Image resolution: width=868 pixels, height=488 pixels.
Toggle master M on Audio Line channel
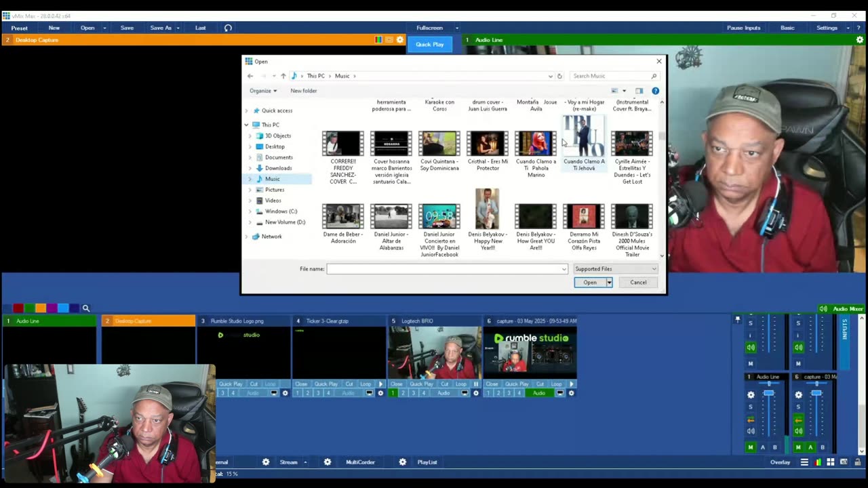(x=751, y=447)
